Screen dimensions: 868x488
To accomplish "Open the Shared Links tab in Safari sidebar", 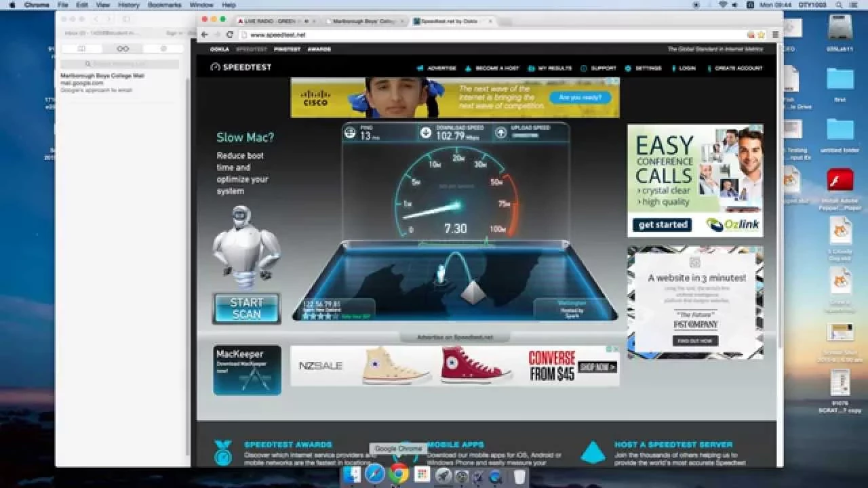I will tap(163, 49).
